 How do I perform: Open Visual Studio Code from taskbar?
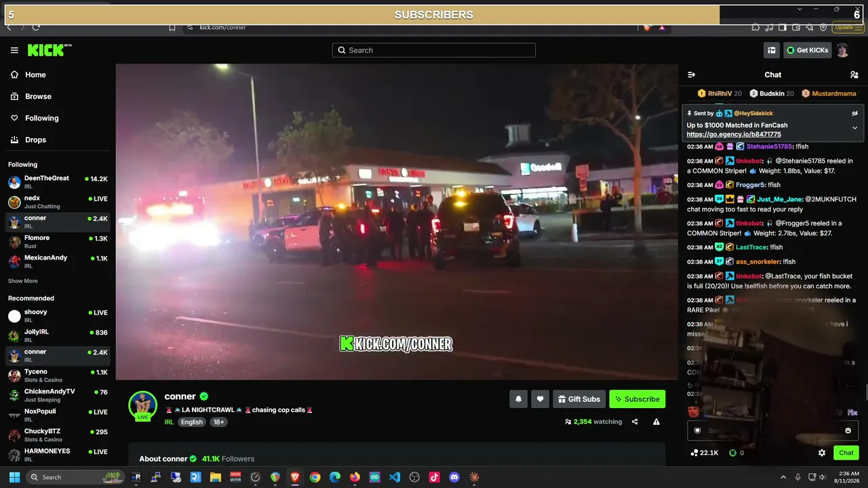pos(395,477)
